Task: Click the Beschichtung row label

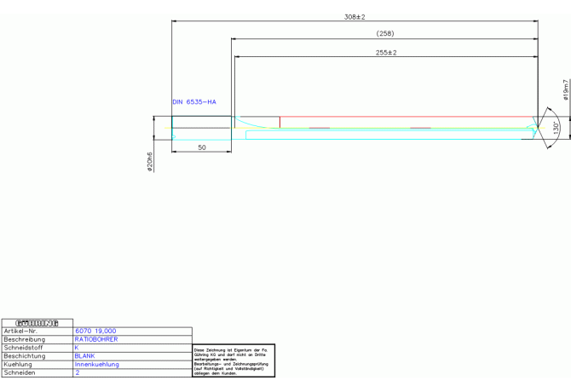Action: click(x=25, y=356)
